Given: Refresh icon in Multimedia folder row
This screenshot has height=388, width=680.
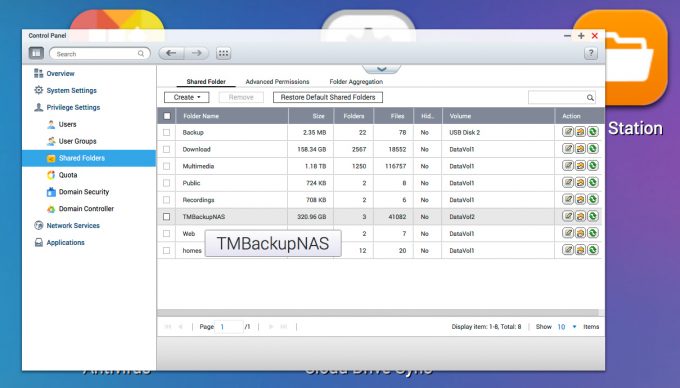Looking at the screenshot, I should tap(593, 166).
